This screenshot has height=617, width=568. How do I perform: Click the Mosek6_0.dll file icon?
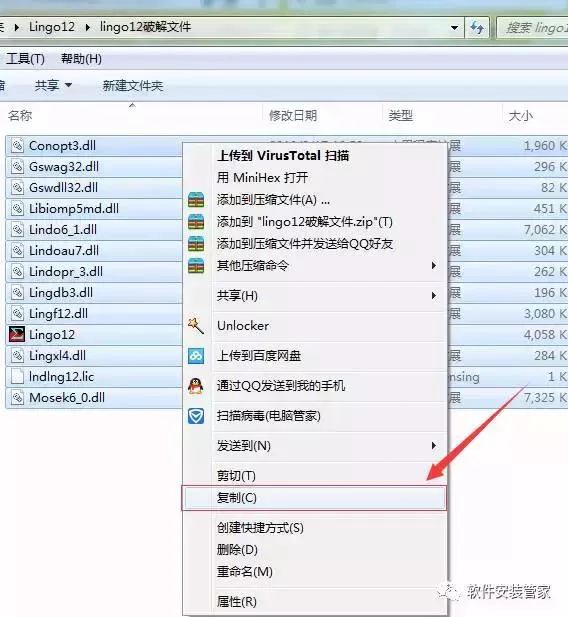pos(17,398)
